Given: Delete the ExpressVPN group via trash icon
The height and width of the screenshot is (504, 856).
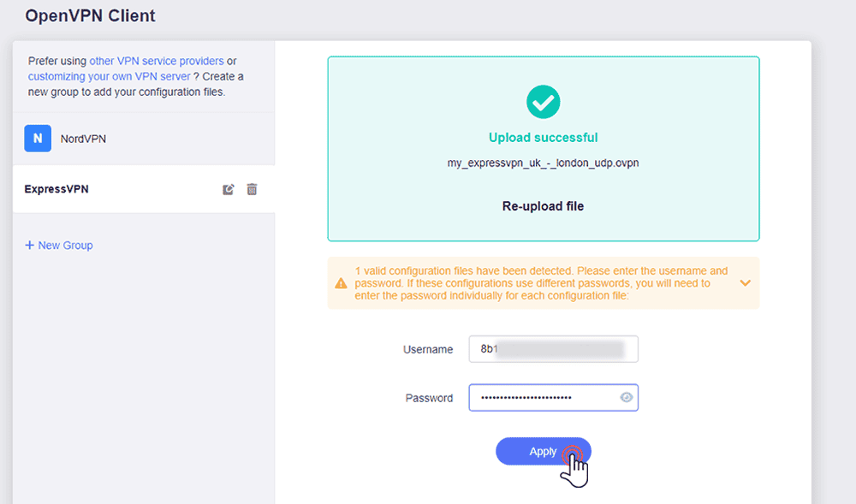Looking at the screenshot, I should (x=252, y=189).
